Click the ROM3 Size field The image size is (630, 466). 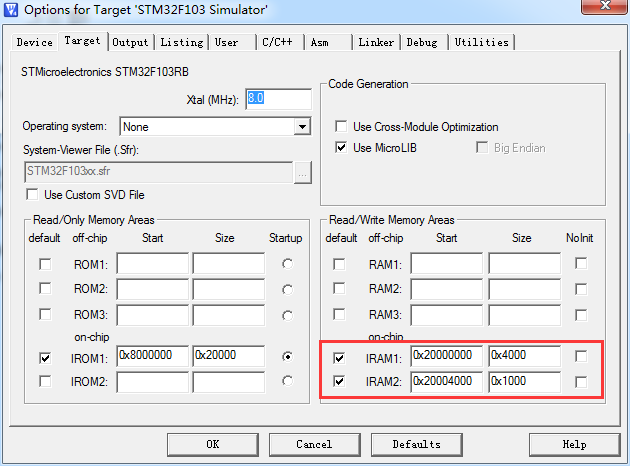pyautogui.click(x=229, y=315)
